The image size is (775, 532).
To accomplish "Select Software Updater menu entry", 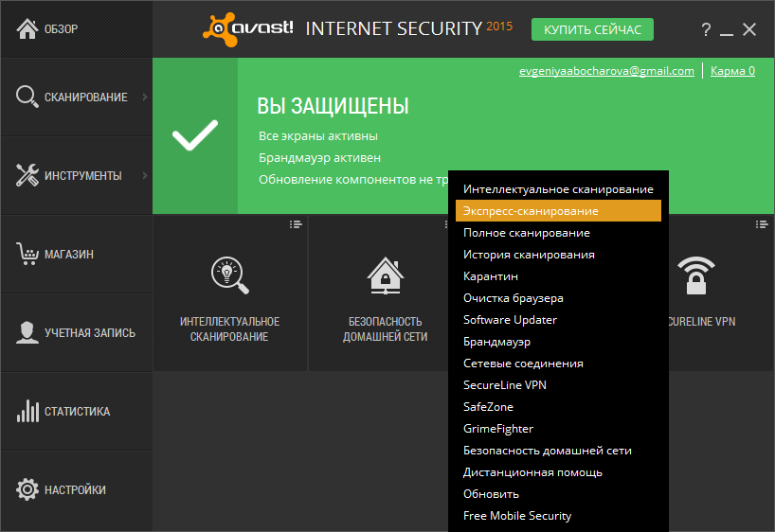I will (510, 320).
